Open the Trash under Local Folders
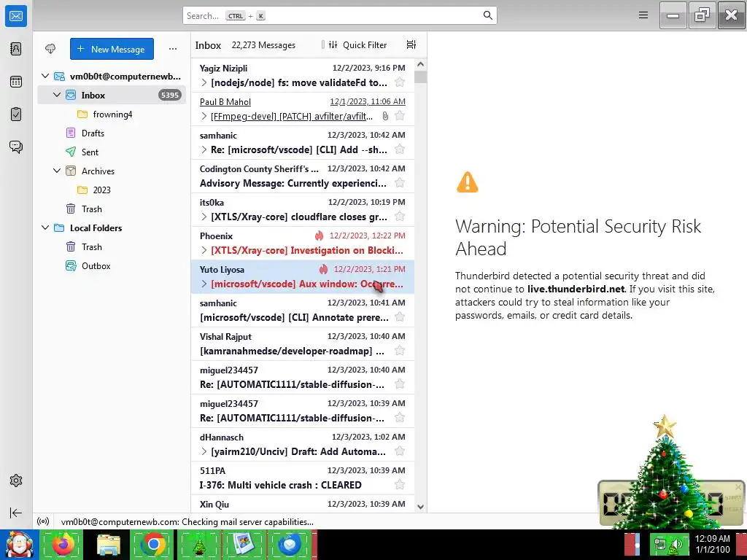The height and width of the screenshot is (560, 747). point(112,246)
